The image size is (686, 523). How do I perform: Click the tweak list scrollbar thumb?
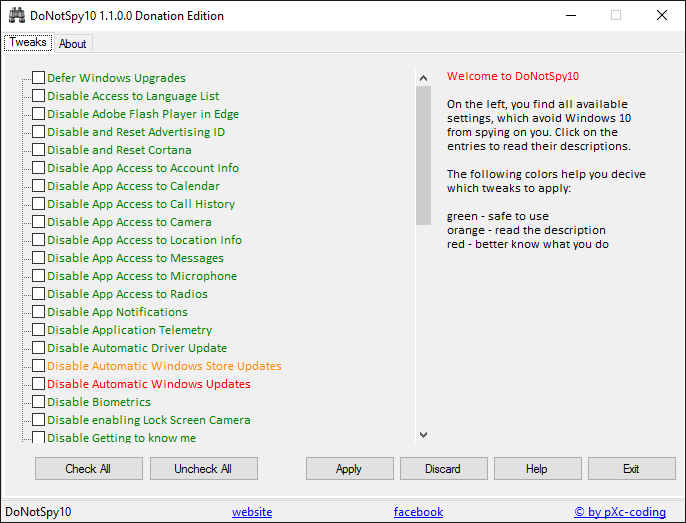pos(423,155)
